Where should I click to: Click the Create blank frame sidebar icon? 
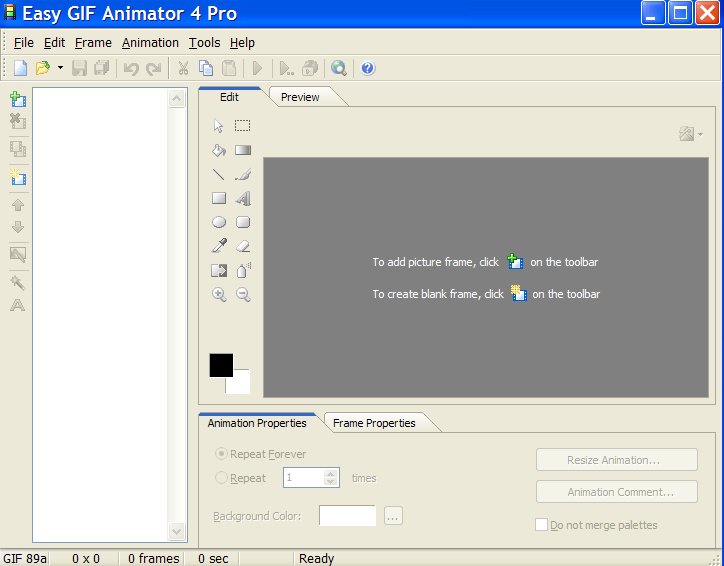[x=18, y=177]
